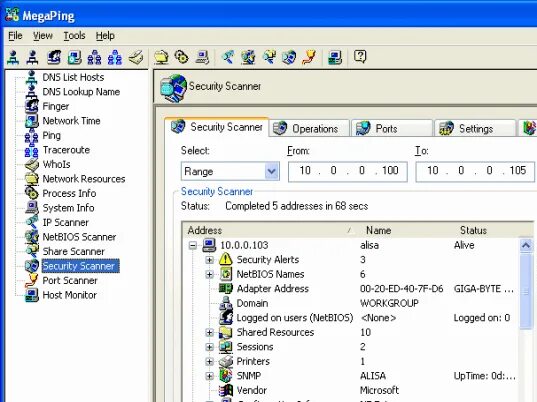Click the To IP address field
The height and width of the screenshot is (402, 537).
475,172
